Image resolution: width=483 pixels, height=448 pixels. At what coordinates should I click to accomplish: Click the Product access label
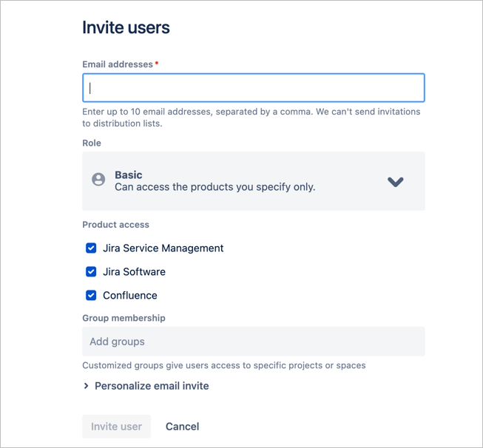coord(115,225)
